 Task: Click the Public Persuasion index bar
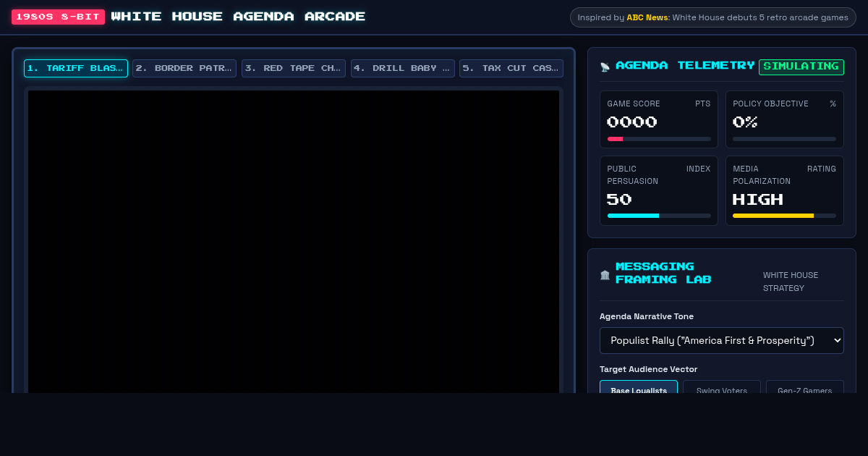click(x=659, y=216)
